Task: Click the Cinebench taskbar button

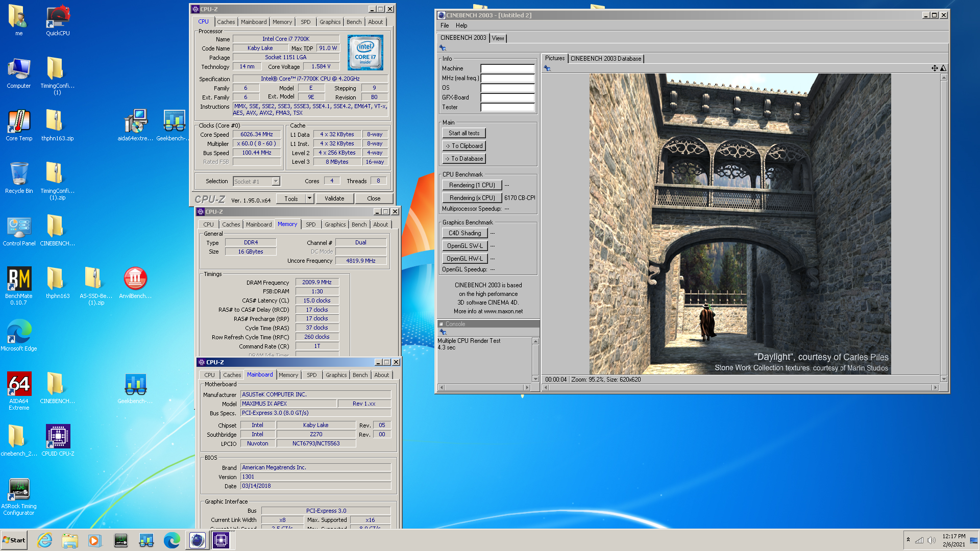Action: click(197, 540)
